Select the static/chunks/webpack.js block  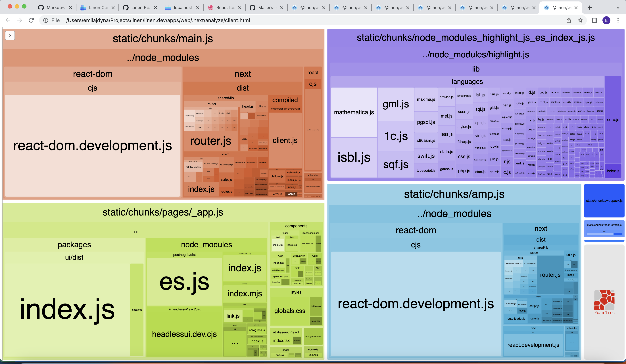(604, 201)
